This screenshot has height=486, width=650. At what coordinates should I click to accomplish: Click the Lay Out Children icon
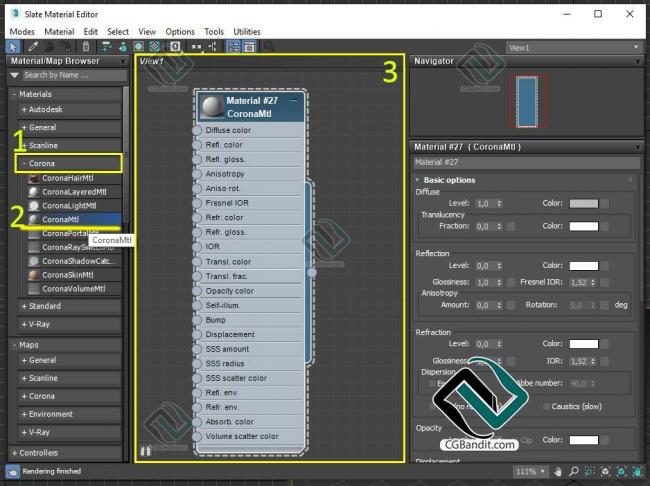(x=212, y=47)
